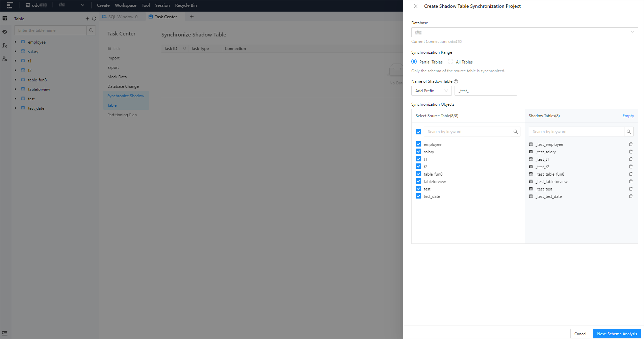The width and height of the screenshot is (644, 339).
Task: Close the Create Shadow Table panel
Action: (416, 6)
